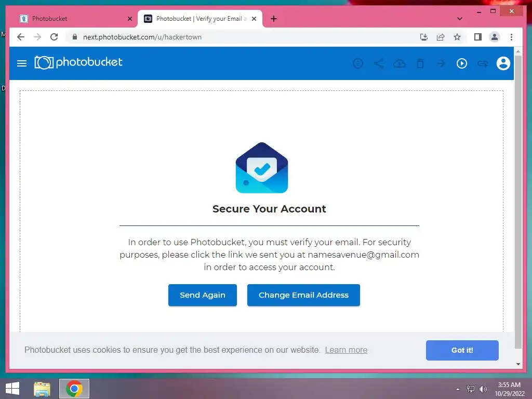Image resolution: width=532 pixels, height=399 pixels.
Task: Show hidden system tray icons
Action: 458,389
